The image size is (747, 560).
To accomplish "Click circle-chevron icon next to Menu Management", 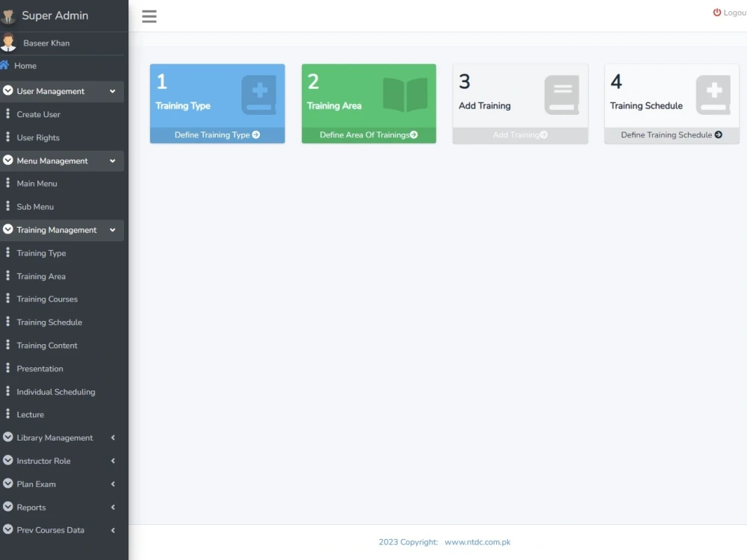I will pyautogui.click(x=7, y=160).
